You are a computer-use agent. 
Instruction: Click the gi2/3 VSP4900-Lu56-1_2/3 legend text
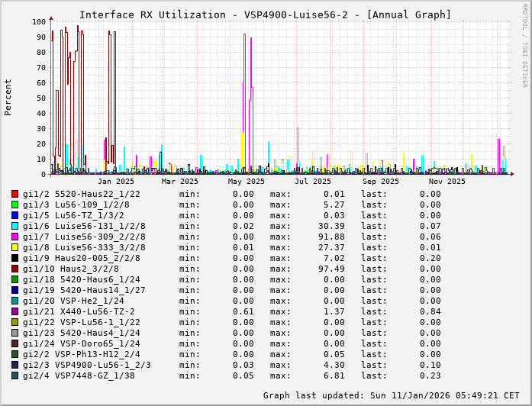point(86,365)
